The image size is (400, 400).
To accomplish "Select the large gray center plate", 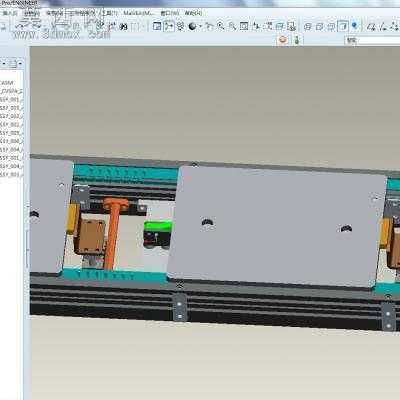I will coord(277,227).
